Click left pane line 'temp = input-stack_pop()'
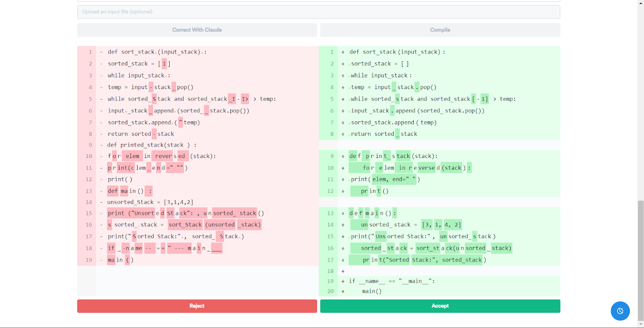This screenshot has height=328, width=644. 151,87
